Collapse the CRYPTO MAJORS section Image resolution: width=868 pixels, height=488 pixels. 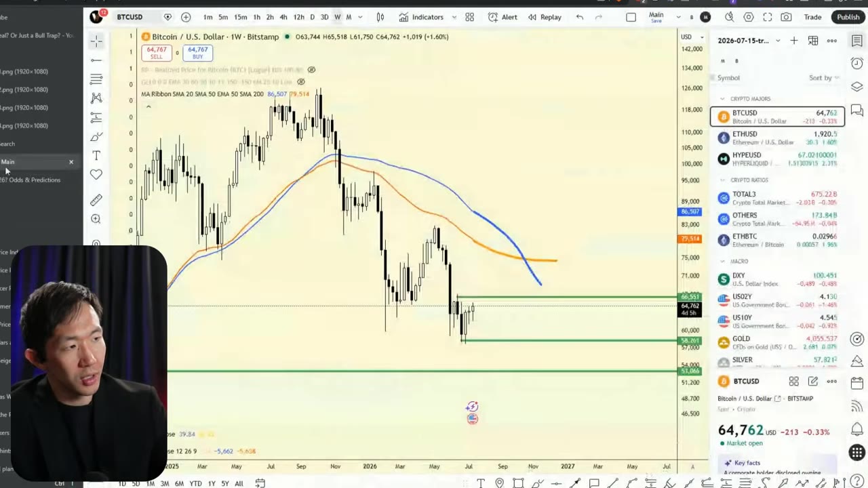click(x=723, y=99)
